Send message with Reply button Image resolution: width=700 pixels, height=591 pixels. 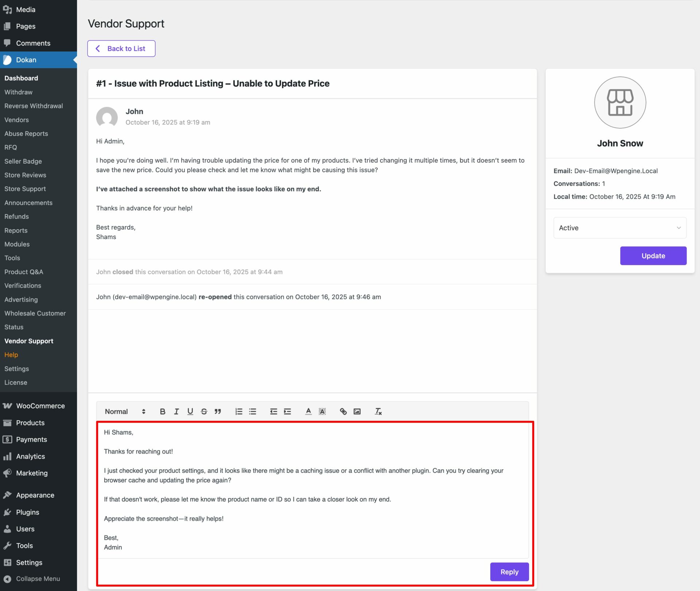pyautogui.click(x=509, y=572)
